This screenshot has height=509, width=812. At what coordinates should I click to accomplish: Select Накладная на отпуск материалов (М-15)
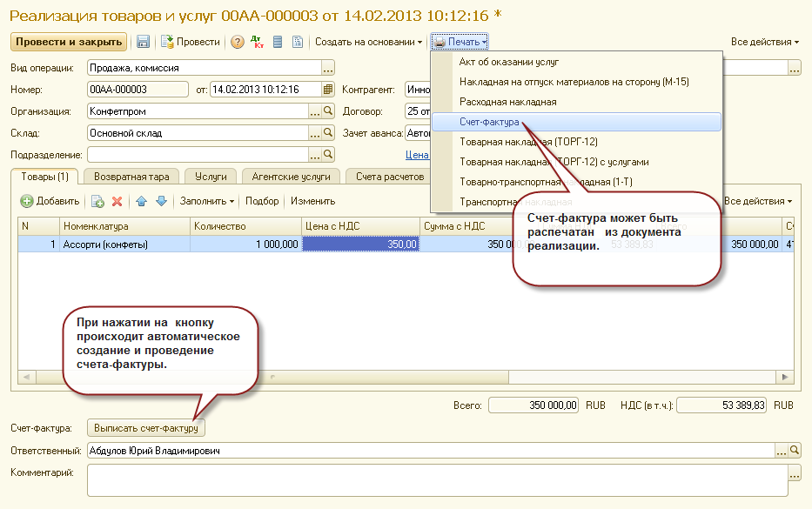tap(576, 82)
